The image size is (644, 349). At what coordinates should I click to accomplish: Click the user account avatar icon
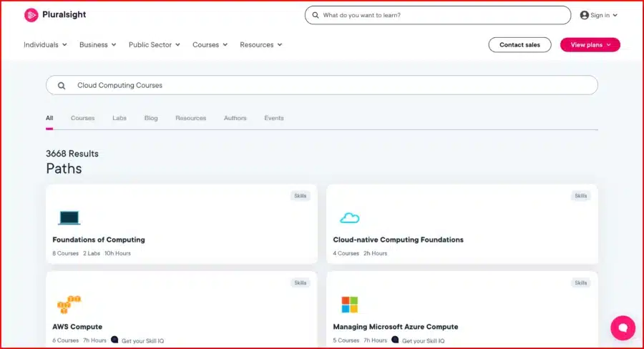[584, 15]
